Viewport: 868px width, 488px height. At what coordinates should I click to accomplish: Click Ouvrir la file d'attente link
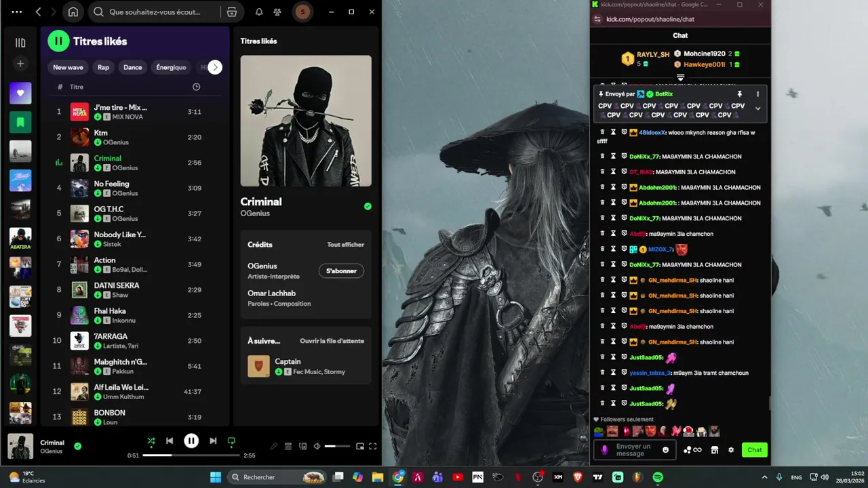[332, 341]
